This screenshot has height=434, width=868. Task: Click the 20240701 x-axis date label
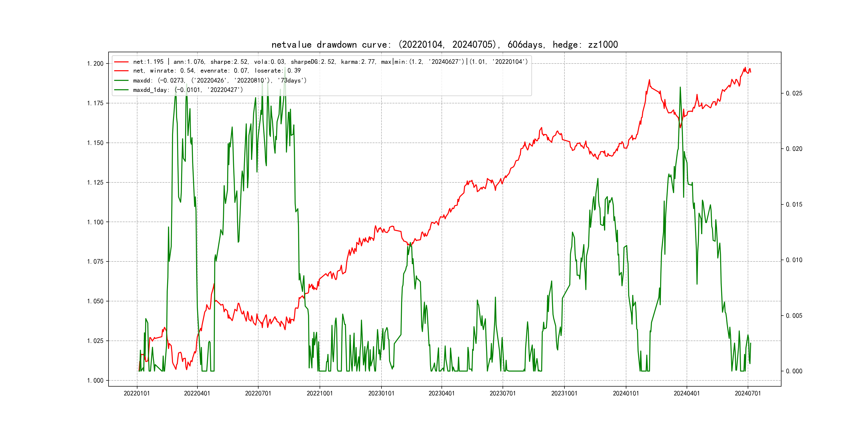[x=748, y=394]
